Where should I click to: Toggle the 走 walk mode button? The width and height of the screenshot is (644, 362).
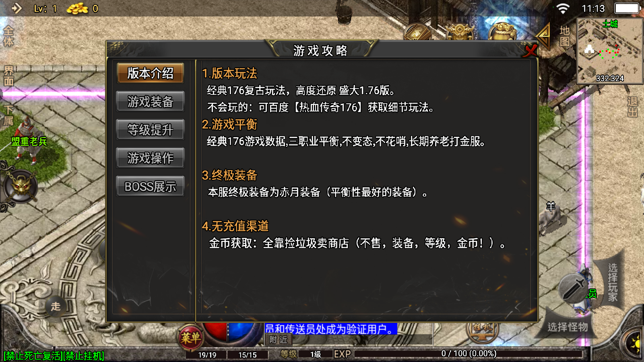(56, 306)
